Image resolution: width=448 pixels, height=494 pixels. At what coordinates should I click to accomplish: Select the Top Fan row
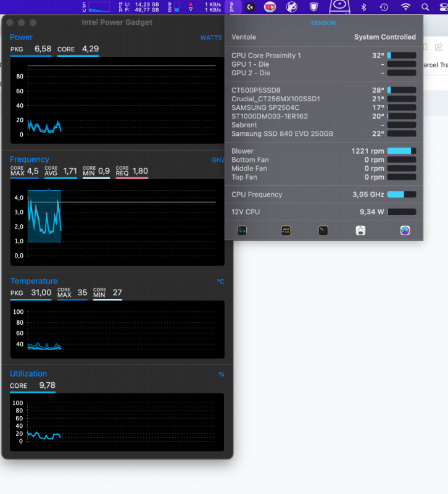coord(323,177)
